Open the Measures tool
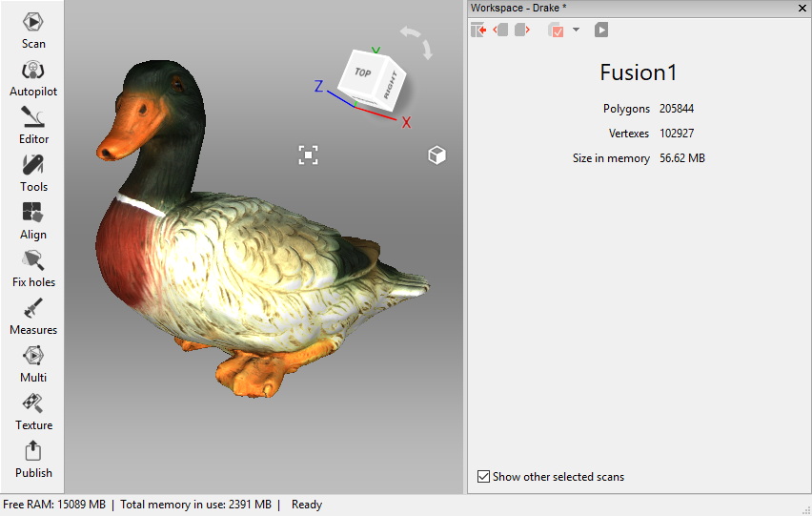This screenshot has width=812, height=516. click(33, 316)
